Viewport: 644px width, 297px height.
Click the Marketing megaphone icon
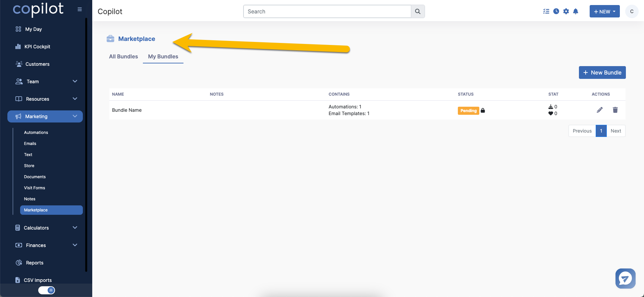tap(18, 116)
